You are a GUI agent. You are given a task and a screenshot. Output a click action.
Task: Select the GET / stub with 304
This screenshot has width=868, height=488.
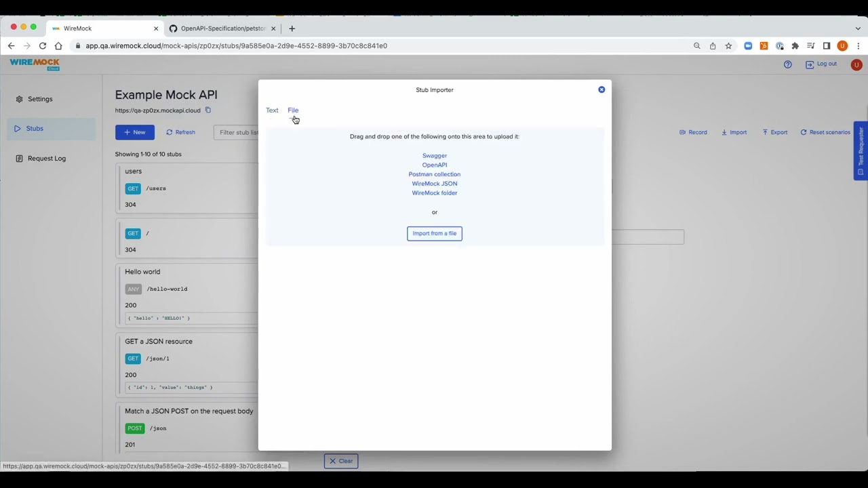[x=187, y=239]
